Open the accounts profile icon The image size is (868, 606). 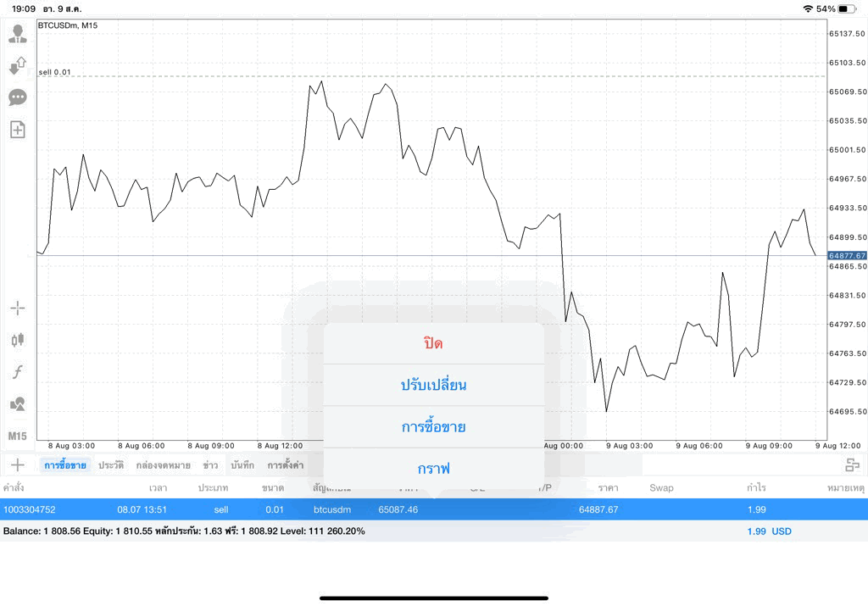pos(18,34)
